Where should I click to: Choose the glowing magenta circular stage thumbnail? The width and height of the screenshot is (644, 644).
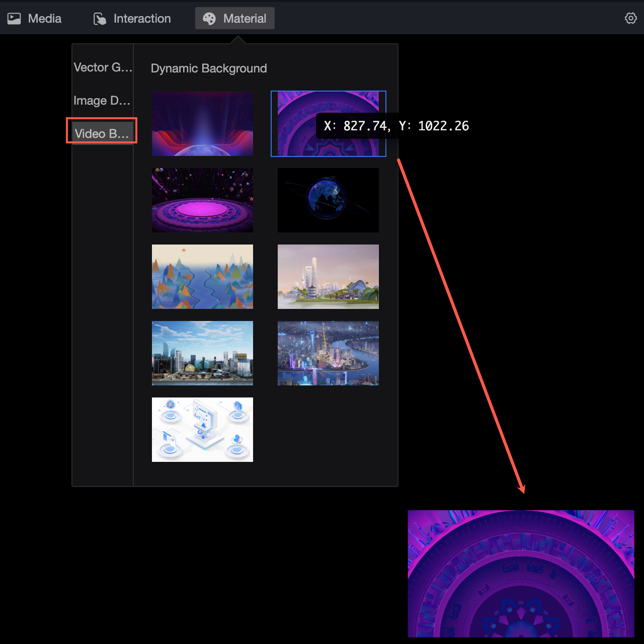click(x=202, y=200)
